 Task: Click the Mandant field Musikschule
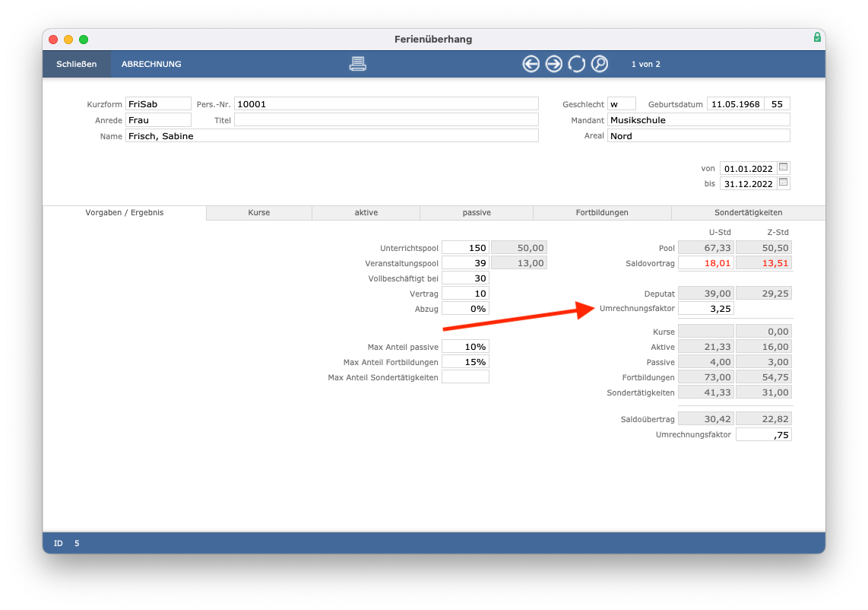[699, 120]
